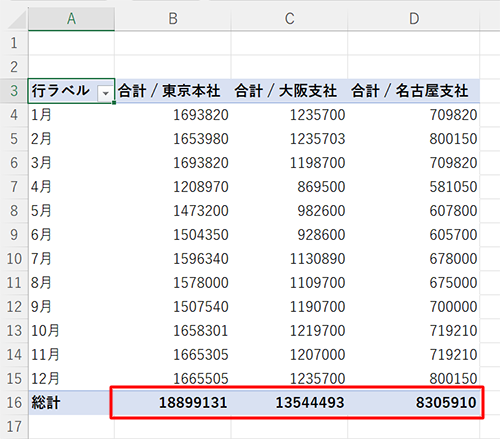Image resolution: width=500 pixels, height=439 pixels.
Task: Select the 3月 row label
Action: coord(71,163)
